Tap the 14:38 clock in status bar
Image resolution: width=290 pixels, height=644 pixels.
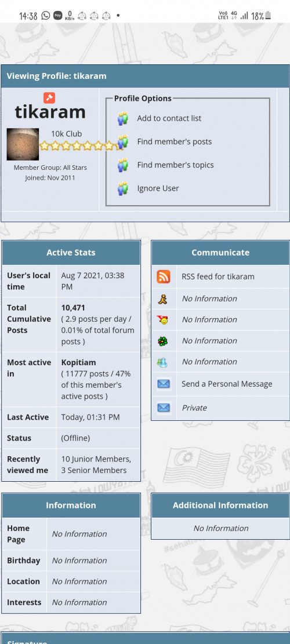pos(28,16)
